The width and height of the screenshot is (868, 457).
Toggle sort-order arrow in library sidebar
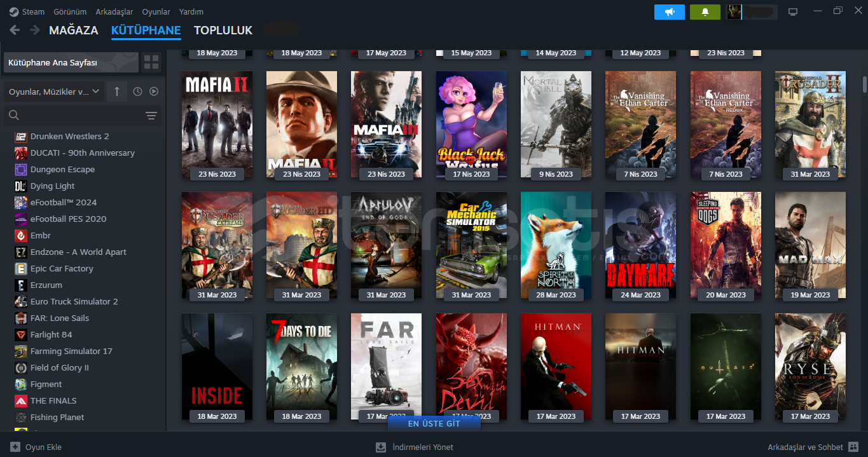(x=116, y=92)
